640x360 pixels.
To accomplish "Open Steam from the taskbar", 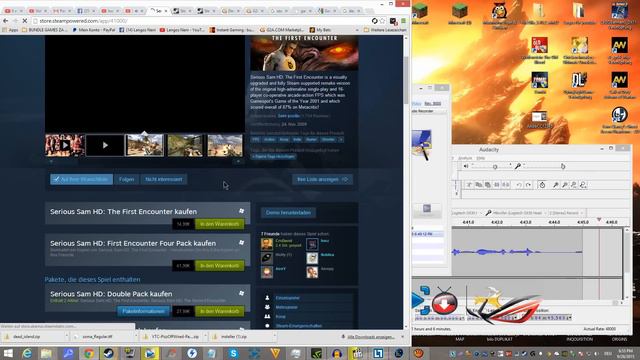I will (109, 353).
